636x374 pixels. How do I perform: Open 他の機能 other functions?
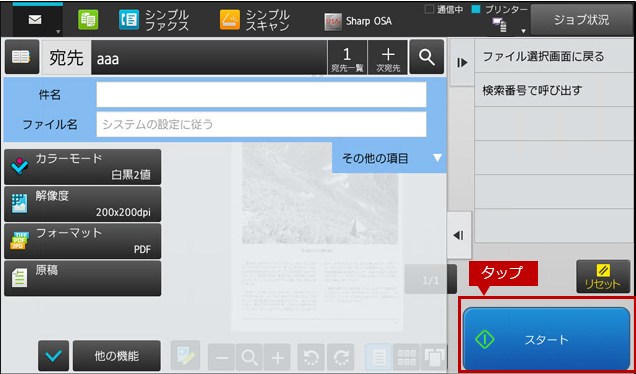point(117,356)
